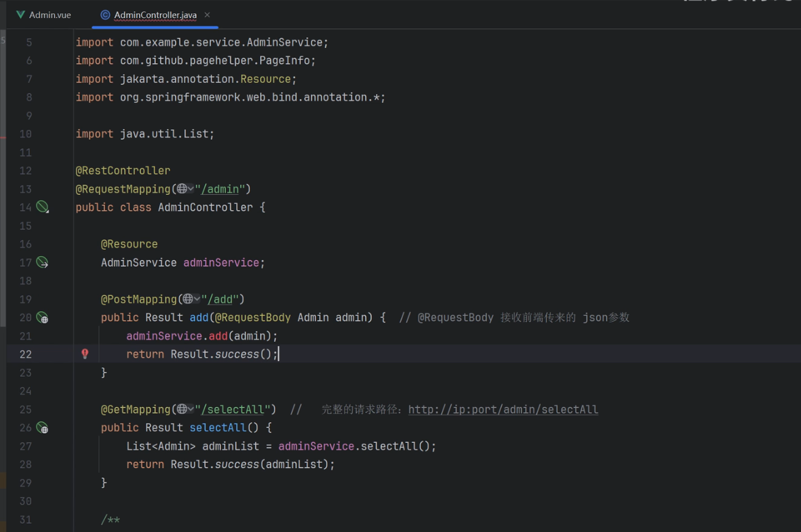801x532 pixels.
Task: Expand the URL dropdown chevron beside "/admin" mapping
Action: tap(191, 189)
